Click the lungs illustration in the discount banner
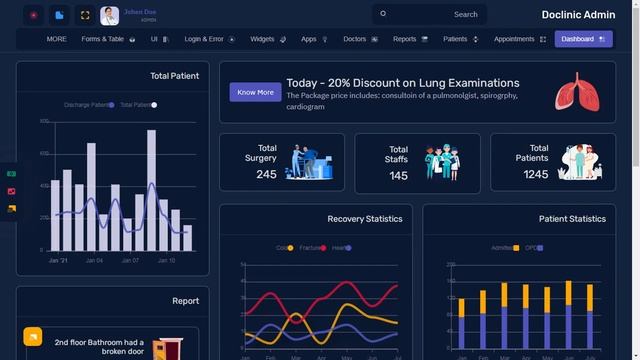640x360 pixels. tap(577, 92)
